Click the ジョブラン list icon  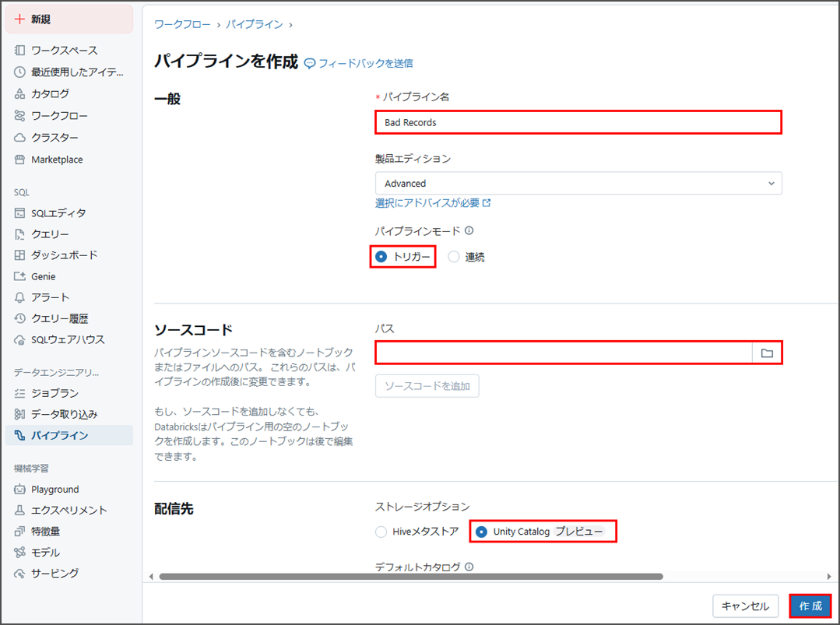pos(19,393)
